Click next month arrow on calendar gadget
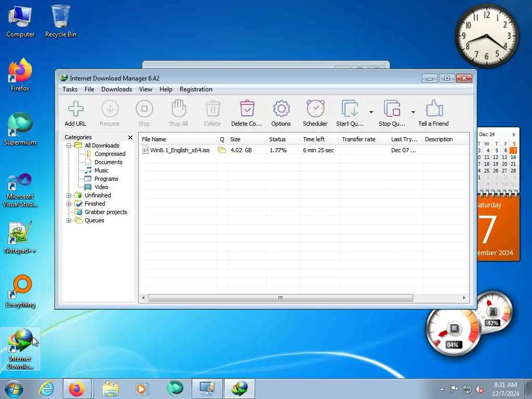 [x=514, y=135]
